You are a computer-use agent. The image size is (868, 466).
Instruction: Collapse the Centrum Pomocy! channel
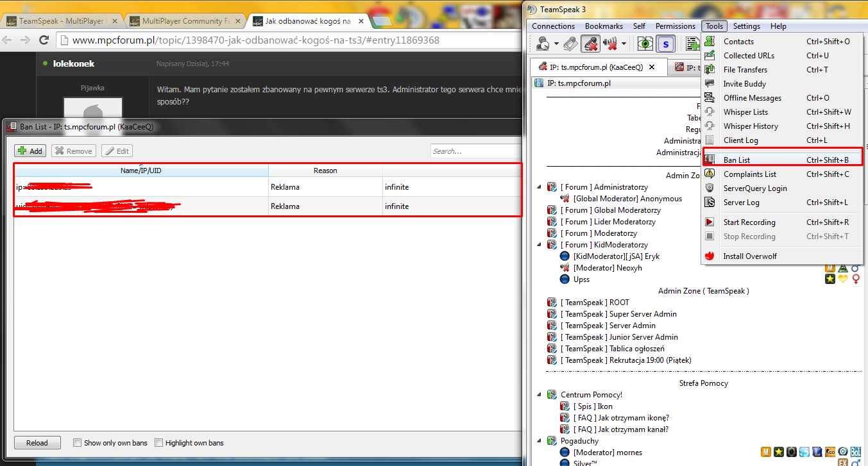[539, 395]
